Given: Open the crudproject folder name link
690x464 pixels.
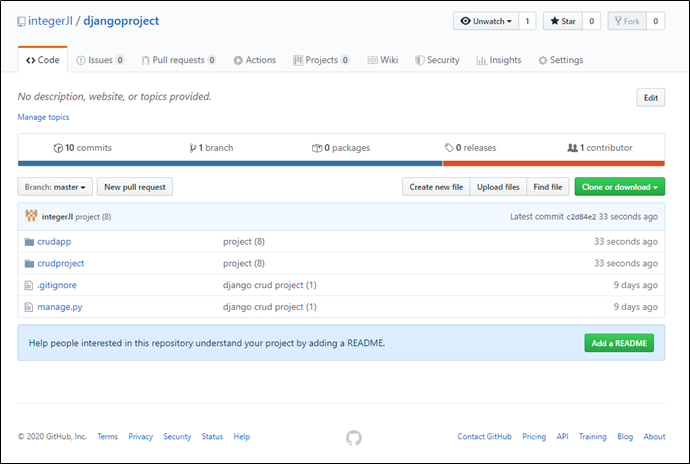Looking at the screenshot, I should 61,263.
